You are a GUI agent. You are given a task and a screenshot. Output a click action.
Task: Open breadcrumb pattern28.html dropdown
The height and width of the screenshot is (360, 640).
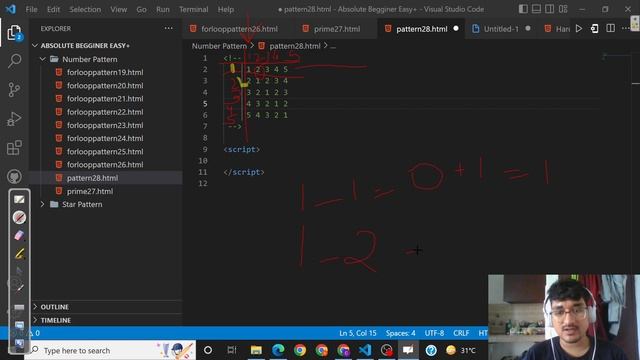tap(295, 46)
